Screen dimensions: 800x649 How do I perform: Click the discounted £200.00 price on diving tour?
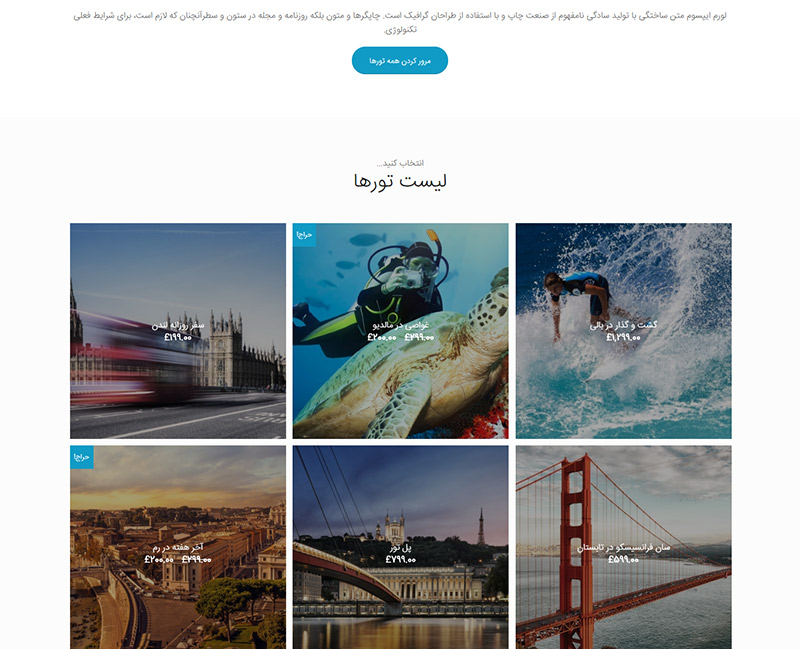tap(382, 337)
